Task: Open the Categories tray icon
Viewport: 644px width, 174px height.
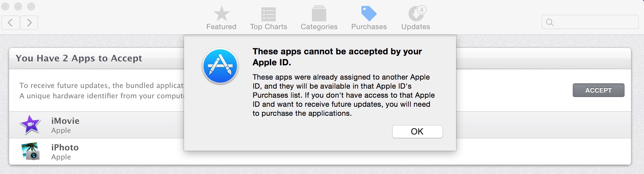Action: tap(319, 14)
